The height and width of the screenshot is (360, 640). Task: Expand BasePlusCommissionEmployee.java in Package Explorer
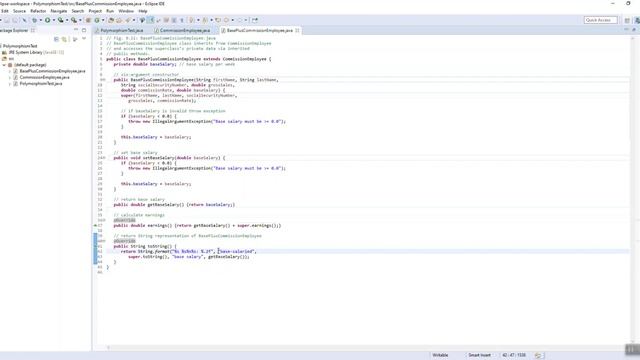(10, 71)
